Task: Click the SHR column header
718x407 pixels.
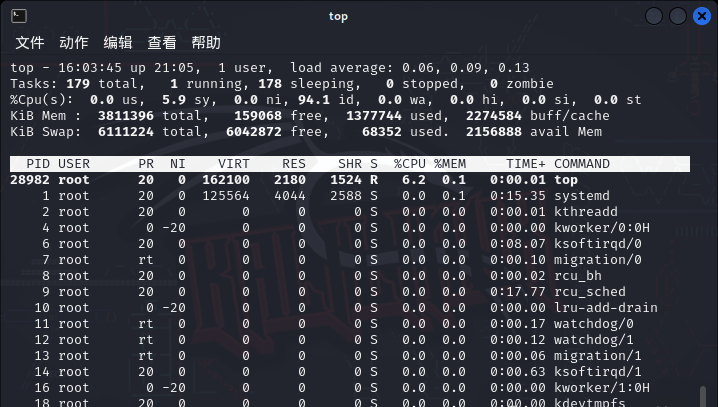Action: (350, 164)
